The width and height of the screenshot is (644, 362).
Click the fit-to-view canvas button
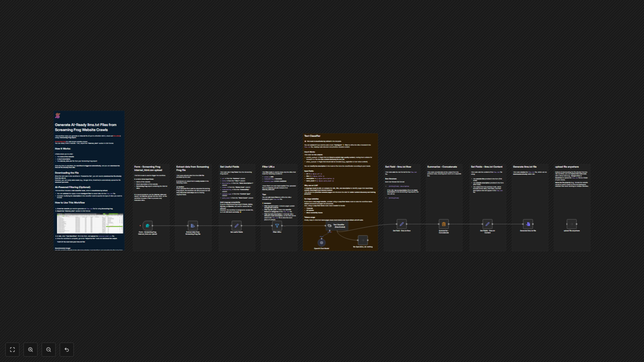pyautogui.click(x=12, y=349)
